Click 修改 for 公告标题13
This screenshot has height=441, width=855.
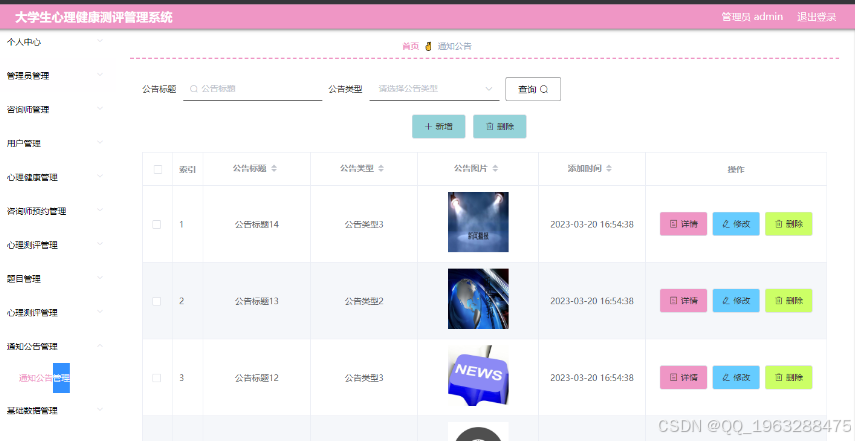[x=736, y=300]
